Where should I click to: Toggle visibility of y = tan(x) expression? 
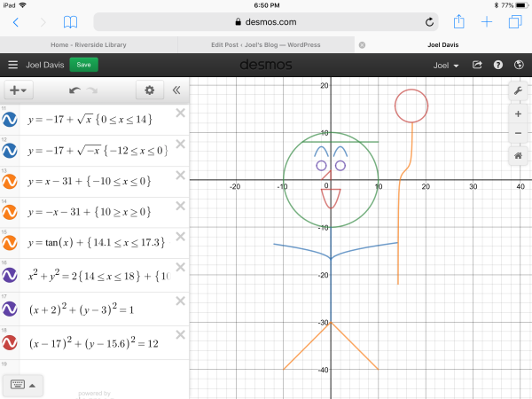11,239
